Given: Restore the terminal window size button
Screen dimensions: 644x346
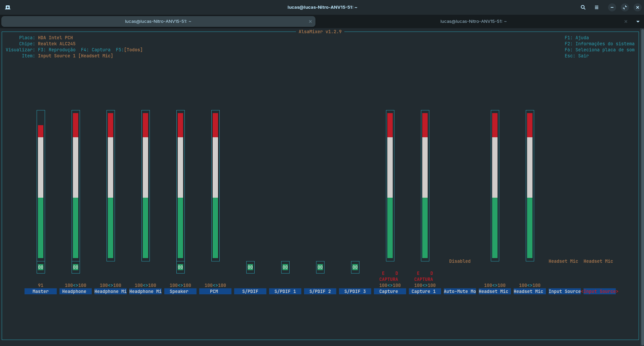Looking at the screenshot, I should (625, 7).
